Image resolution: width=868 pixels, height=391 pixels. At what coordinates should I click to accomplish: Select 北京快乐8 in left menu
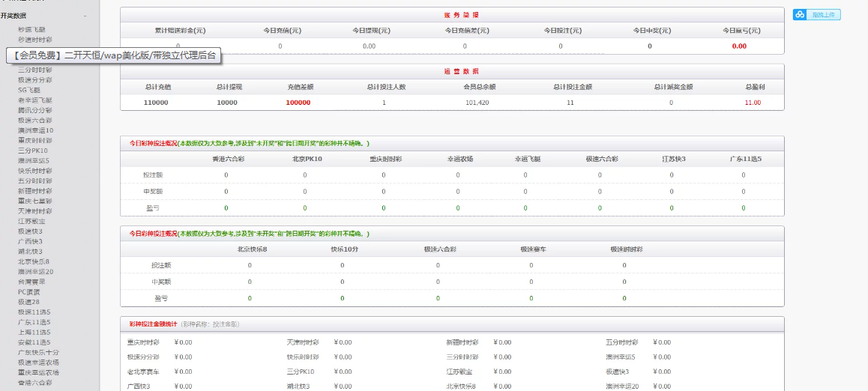click(x=33, y=261)
